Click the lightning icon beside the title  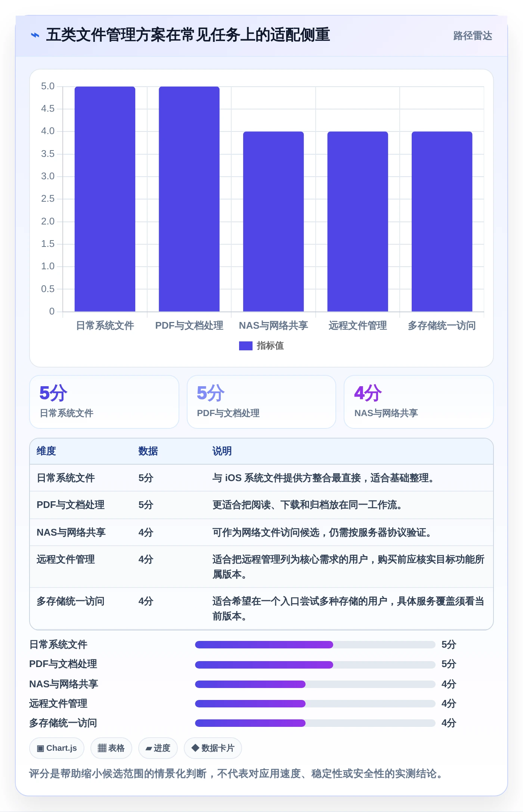[x=35, y=35]
